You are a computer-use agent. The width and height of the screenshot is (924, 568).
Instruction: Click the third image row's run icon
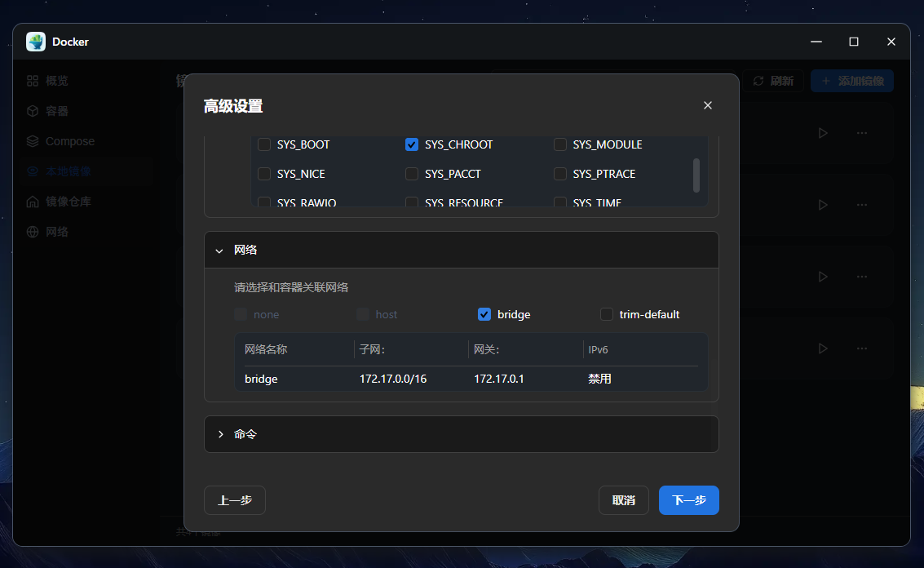[x=823, y=277]
